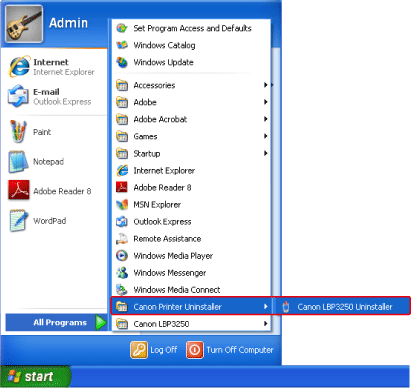Screen dimensions: 412x388
Task: Click the Turn Off Computer button
Action: 230,350
